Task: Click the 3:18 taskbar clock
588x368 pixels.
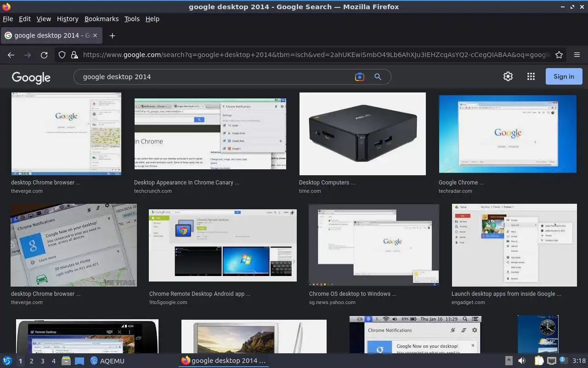Action: tap(579, 361)
